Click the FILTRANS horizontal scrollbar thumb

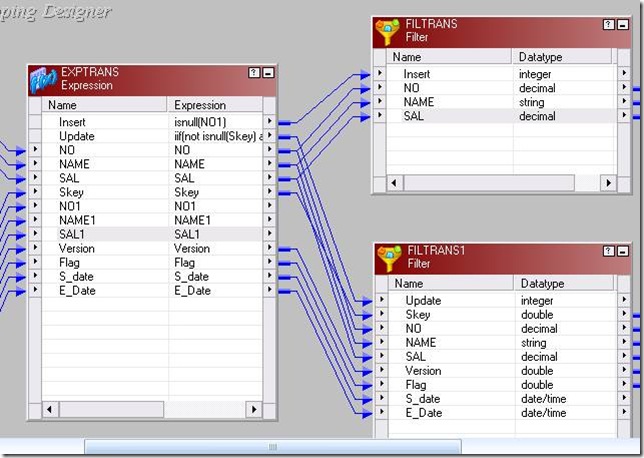pyautogui.click(x=489, y=182)
